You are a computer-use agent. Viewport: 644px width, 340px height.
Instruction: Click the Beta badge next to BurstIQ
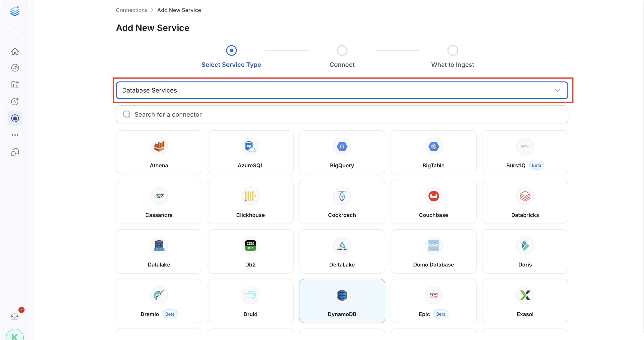coord(536,165)
